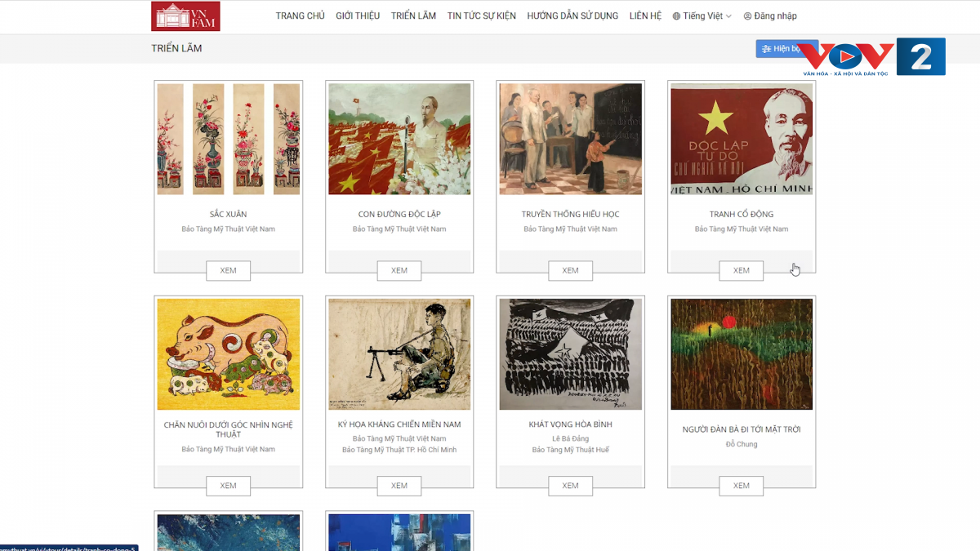The width and height of the screenshot is (980, 551).
Task: Go to the LIÊN HỆ contact page
Action: (x=645, y=16)
